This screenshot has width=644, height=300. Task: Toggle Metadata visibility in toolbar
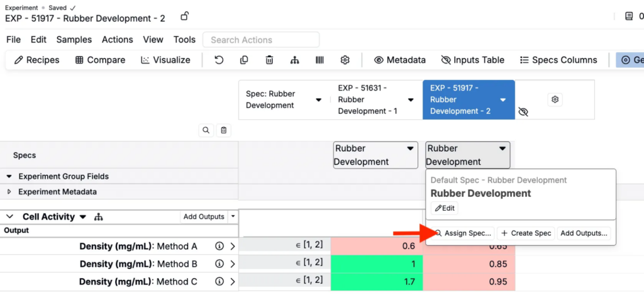[x=400, y=60]
